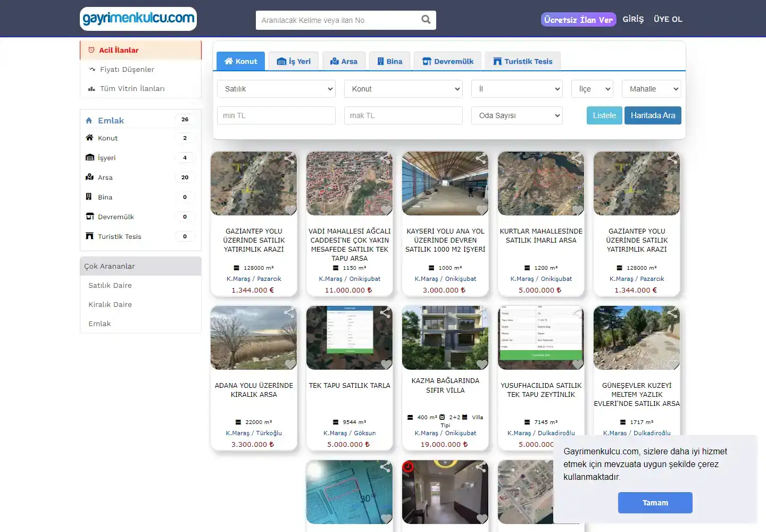Open the Oda Sayısı dropdown
766x532 pixels.
(517, 115)
